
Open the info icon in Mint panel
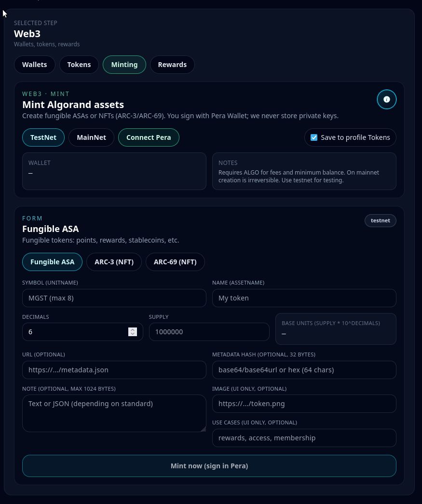pos(386,99)
